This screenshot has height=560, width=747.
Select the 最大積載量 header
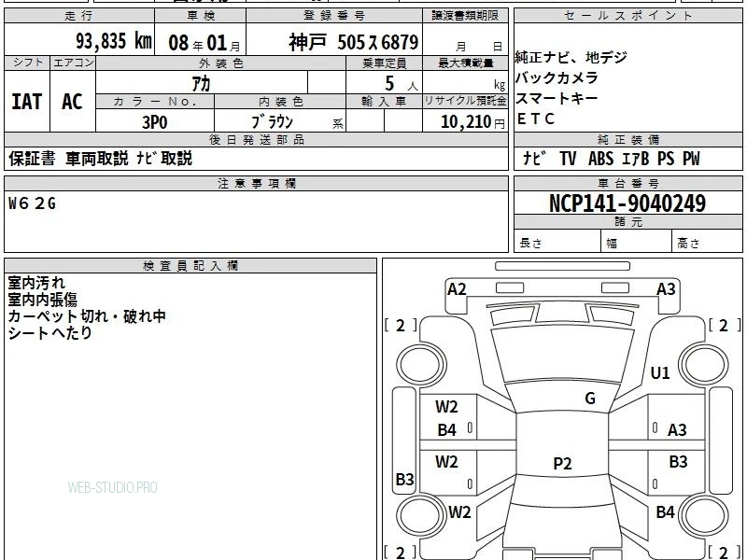[x=465, y=63]
